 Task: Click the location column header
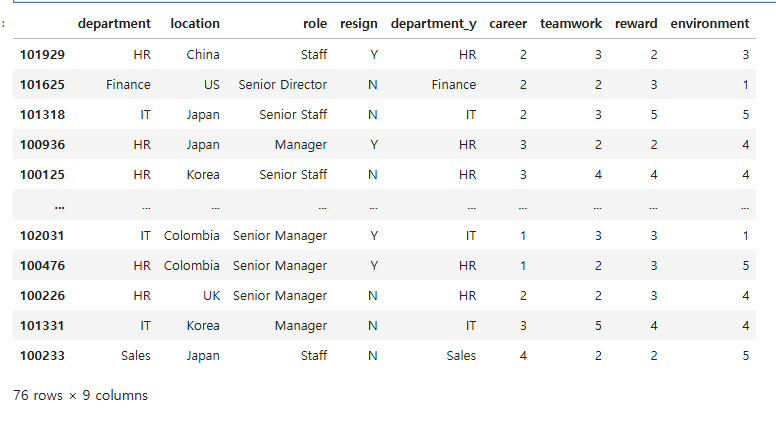tap(195, 24)
